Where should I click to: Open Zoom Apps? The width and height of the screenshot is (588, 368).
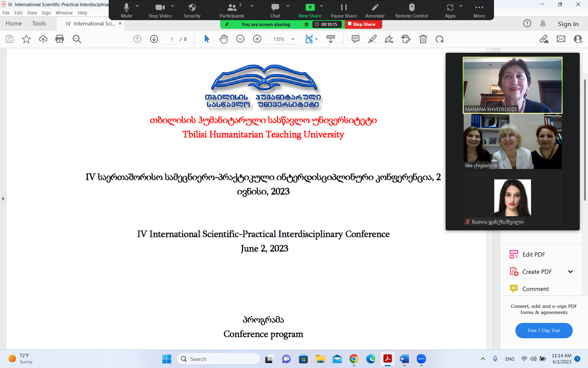[x=450, y=11]
